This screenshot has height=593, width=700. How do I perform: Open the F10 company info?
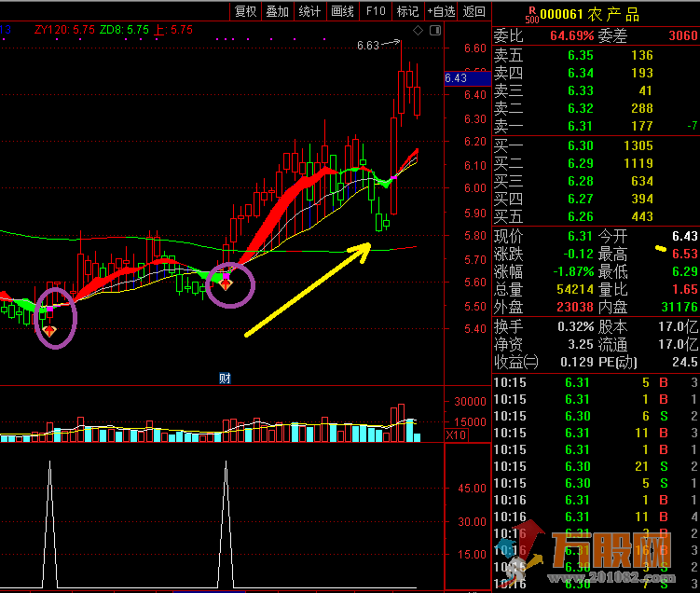pyautogui.click(x=376, y=11)
